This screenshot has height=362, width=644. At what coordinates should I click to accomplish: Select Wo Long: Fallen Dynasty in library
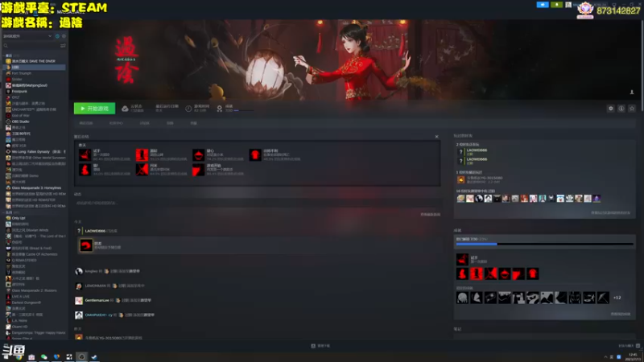[x=35, y=151]
